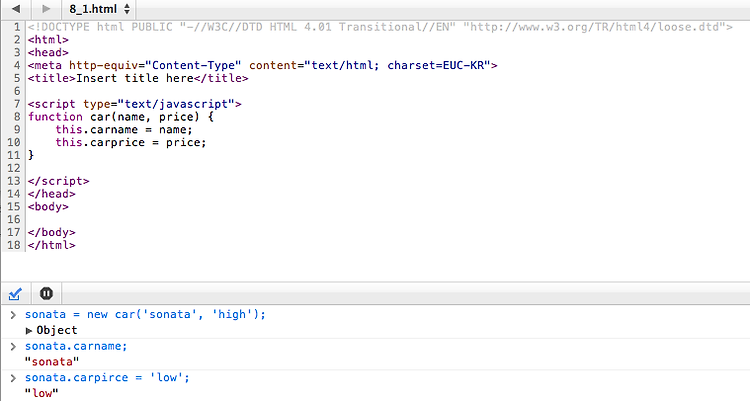Toggle the checkmark icon in the console bar
Screen dimensions: 750x401
(x=15, y=293)
